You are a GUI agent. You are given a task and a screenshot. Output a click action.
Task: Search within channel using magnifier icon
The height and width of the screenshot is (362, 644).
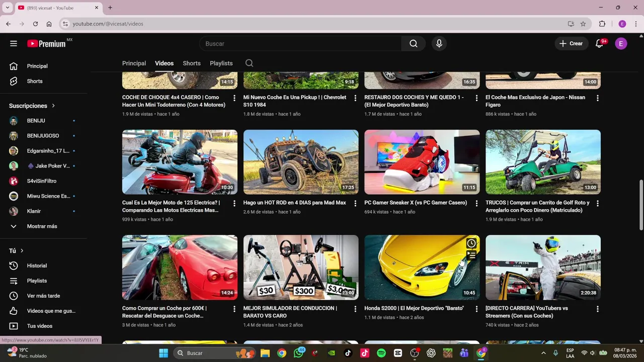(249, 63)
